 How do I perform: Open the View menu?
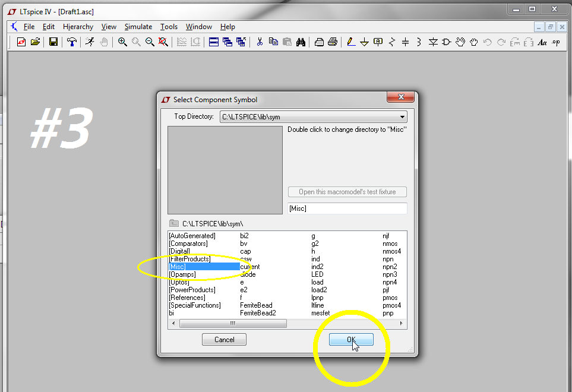(x=109, y=27)
